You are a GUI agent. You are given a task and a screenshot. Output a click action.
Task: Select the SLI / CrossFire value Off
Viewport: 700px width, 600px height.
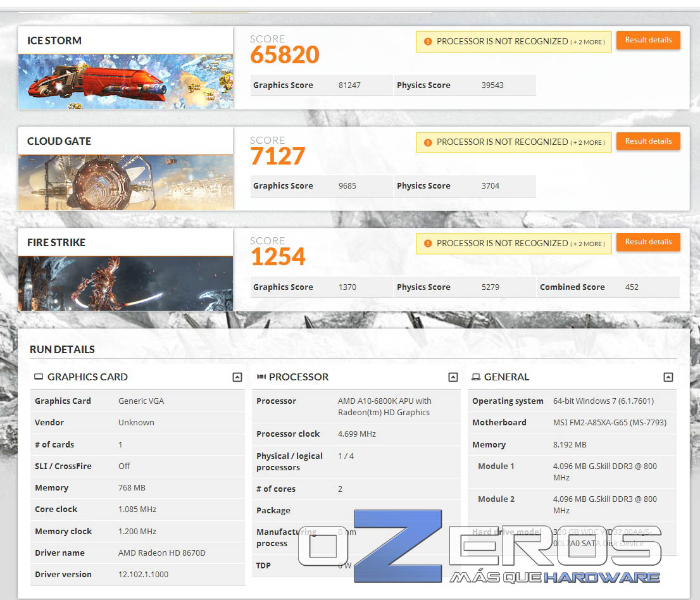(124, 466)
